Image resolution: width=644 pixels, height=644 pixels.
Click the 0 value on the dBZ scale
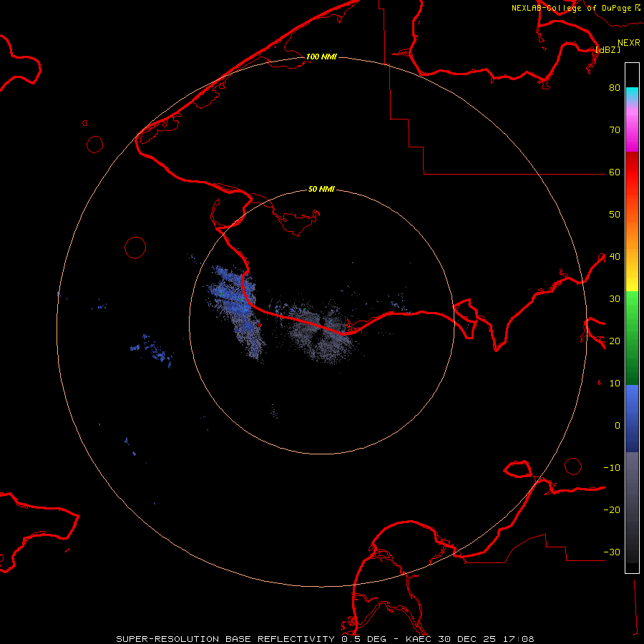tap(618, 426)
